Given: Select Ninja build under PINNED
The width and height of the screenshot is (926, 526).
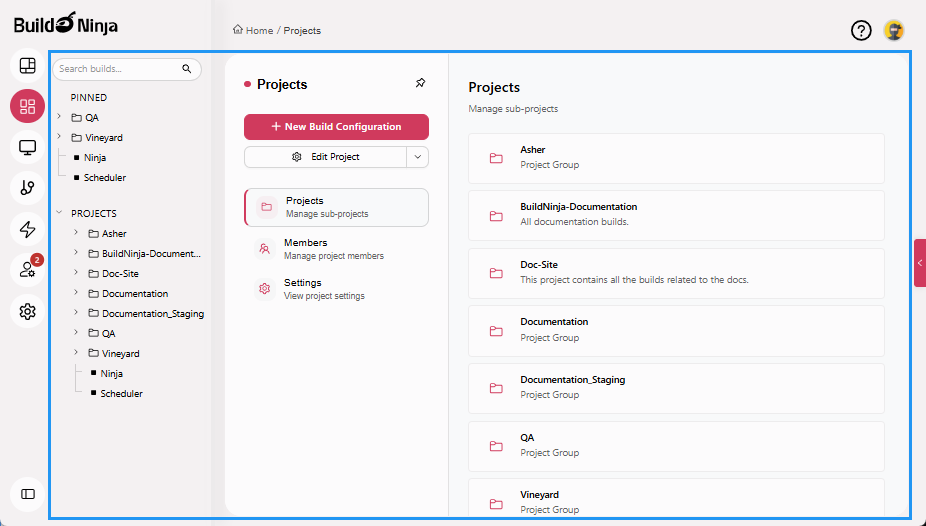Looking at the screenshot, I should (x=95, y=158).
